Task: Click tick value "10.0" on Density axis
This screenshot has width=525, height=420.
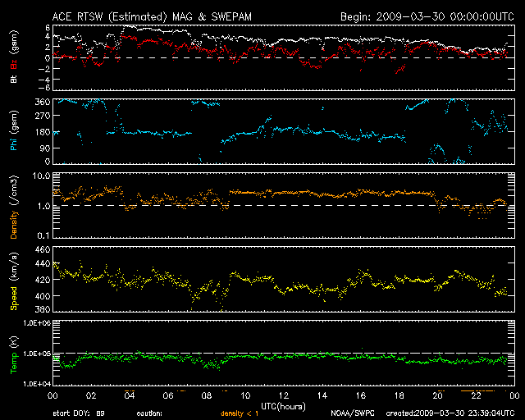Action: click(41, 176)
